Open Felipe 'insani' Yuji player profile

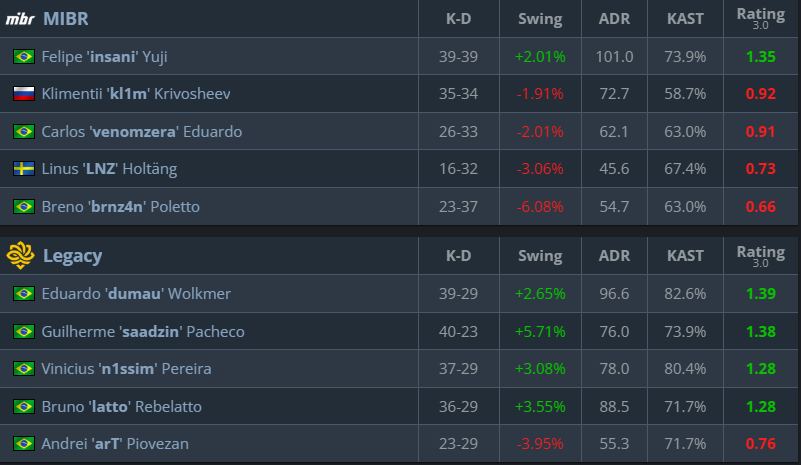coord(104,57)
